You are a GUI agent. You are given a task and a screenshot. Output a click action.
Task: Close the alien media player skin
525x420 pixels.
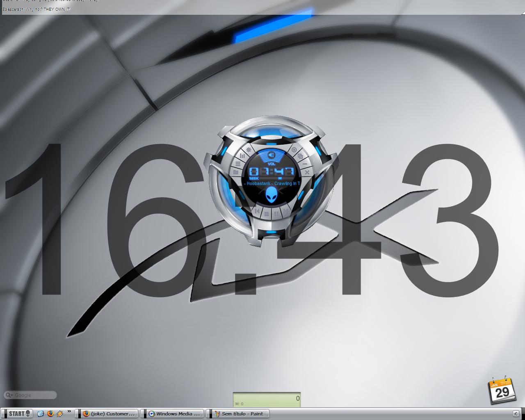(307, 173)
